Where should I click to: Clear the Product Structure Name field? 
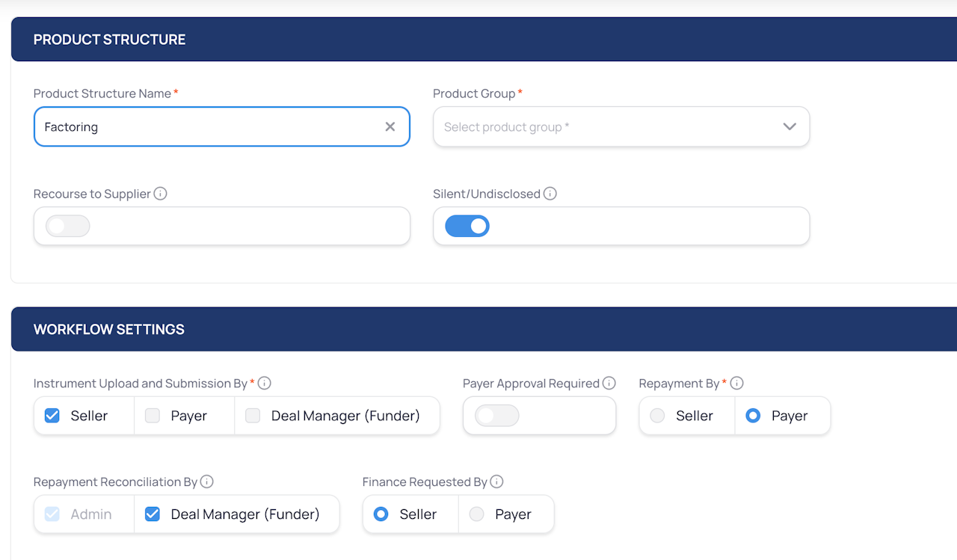[x=390, y=127]
